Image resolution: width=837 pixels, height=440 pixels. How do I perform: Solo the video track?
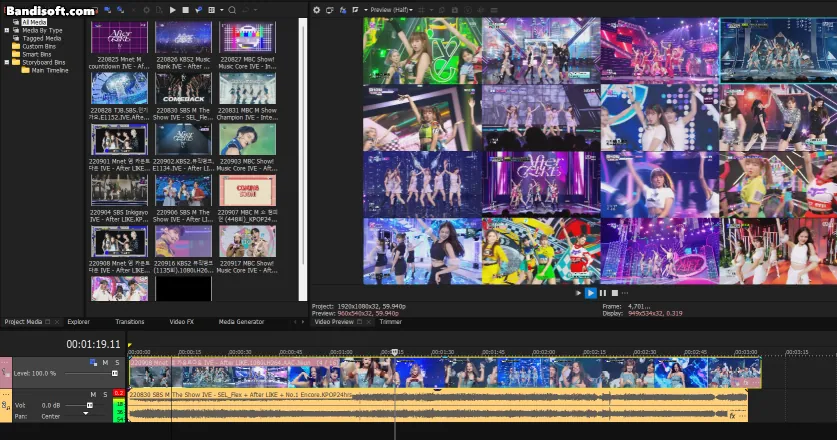click(x=117, y=363)
